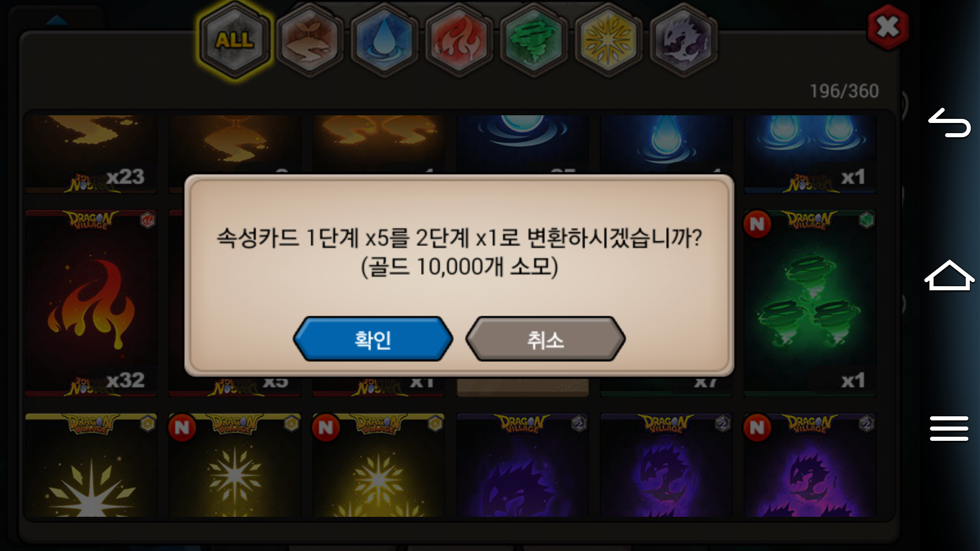The height and width of the screenshot is (551, 980).
Task: Filter cards by wind tornado attribute
Action: click(x=533, y=41)
